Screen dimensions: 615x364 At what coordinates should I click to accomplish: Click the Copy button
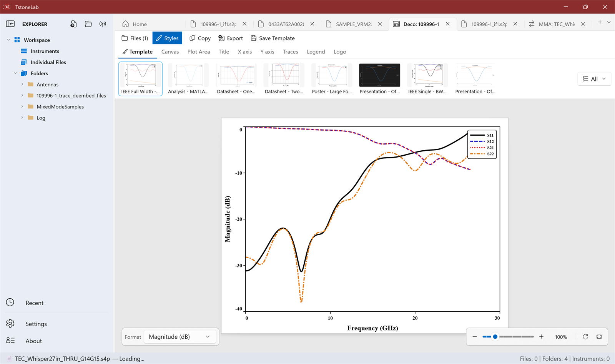tap(200, 38)
